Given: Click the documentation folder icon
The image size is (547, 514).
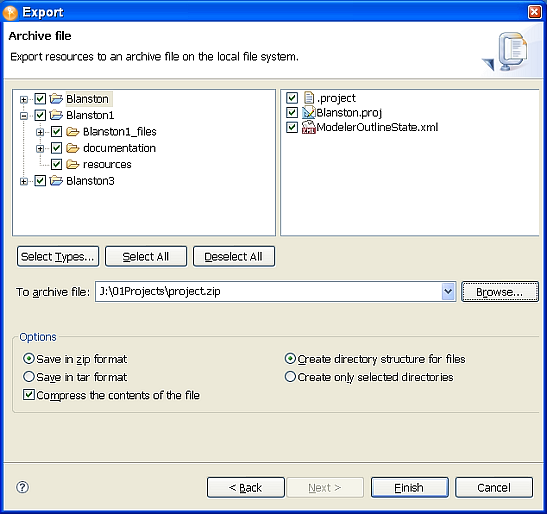Looking at the screenshot, I should coord(73,148).
